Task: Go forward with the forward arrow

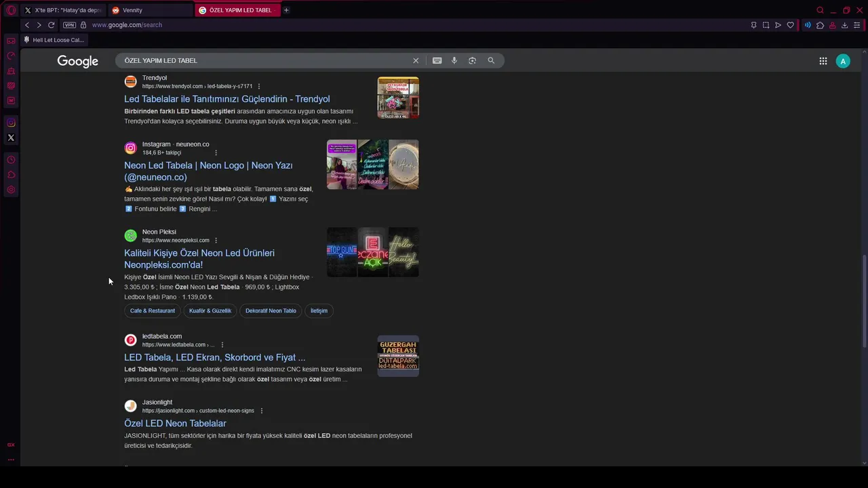Action: pyautogui.click(x=39, y=25)
